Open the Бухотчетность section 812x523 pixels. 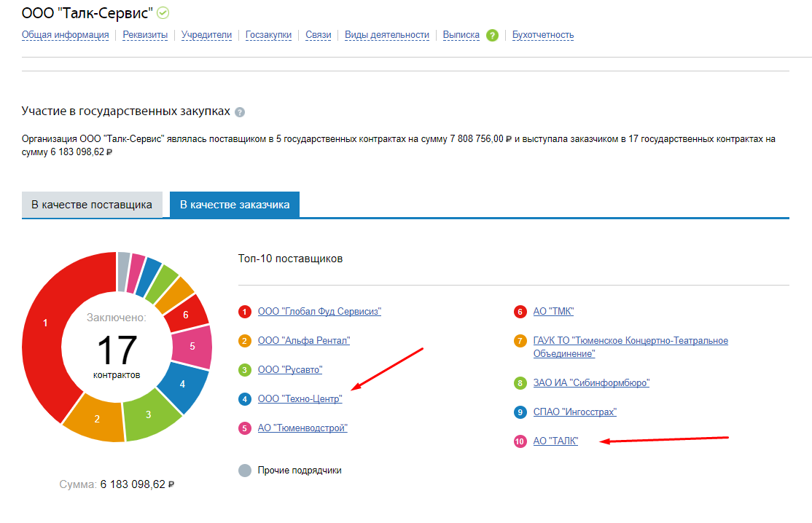pyautogui.click(x=543, y=35)
